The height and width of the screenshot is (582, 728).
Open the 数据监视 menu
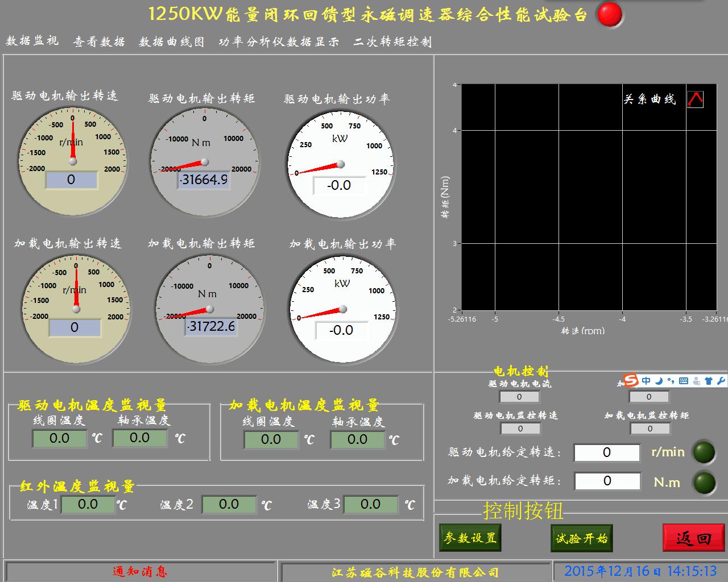[x=32, y=41]
